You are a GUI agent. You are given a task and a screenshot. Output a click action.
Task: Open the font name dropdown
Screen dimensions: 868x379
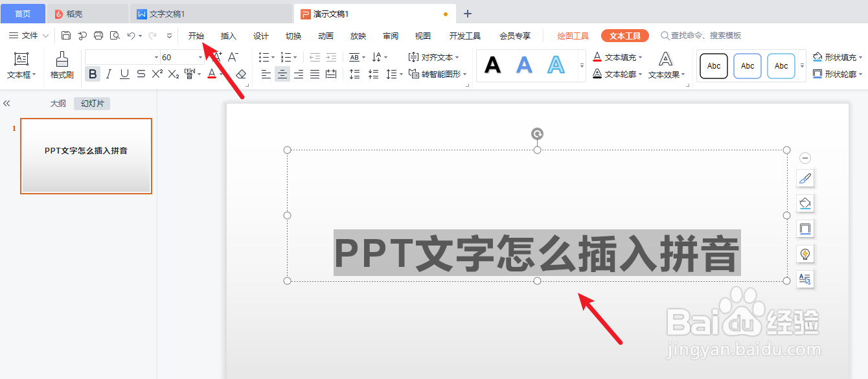point(156,58)
